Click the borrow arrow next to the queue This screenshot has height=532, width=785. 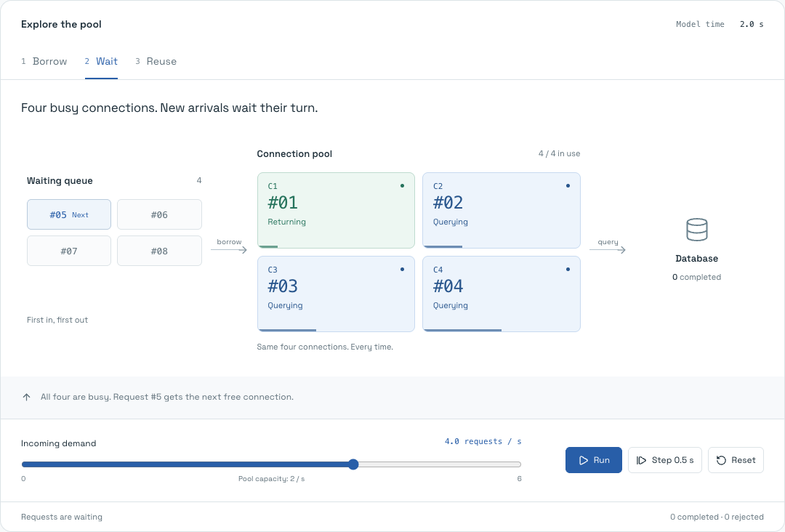coord(229,250)
